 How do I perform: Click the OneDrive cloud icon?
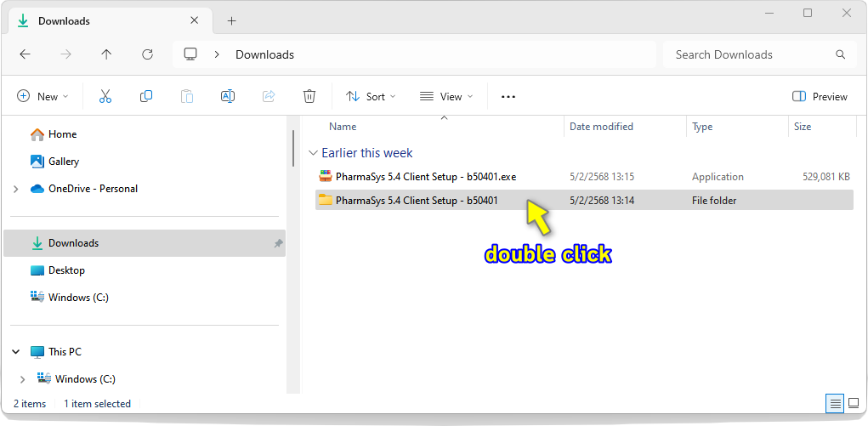[37, 189]
